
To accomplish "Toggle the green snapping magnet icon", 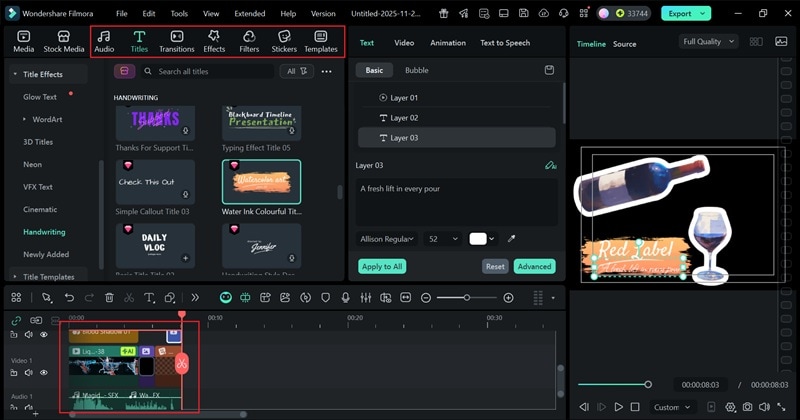I will click(245, 298).
